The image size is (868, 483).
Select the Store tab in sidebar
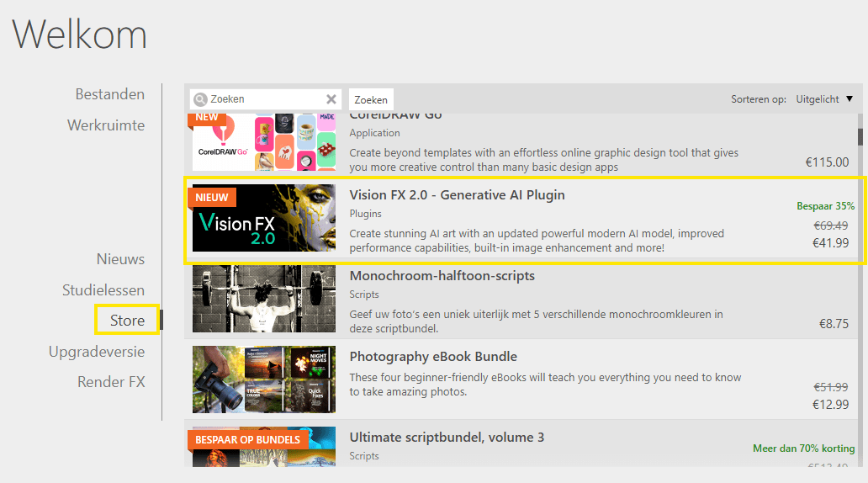pyautogui.click(x=127, y=321)
